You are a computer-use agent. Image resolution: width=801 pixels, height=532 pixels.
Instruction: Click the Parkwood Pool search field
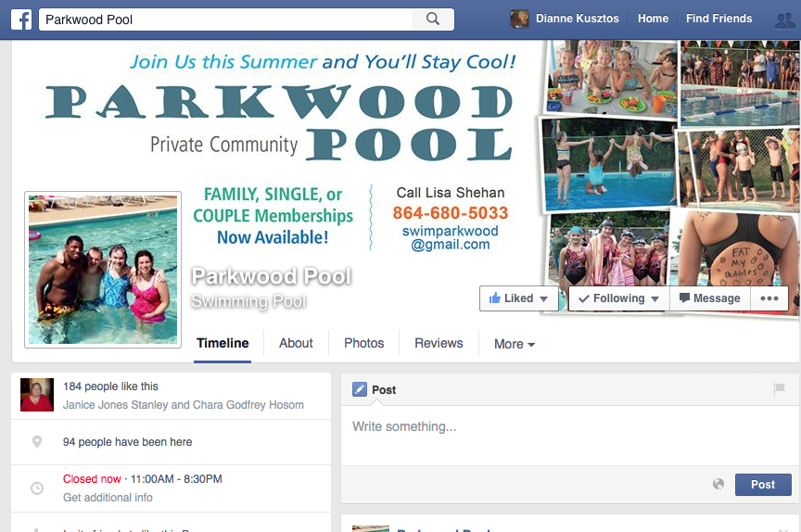click(x=226, y=19)
